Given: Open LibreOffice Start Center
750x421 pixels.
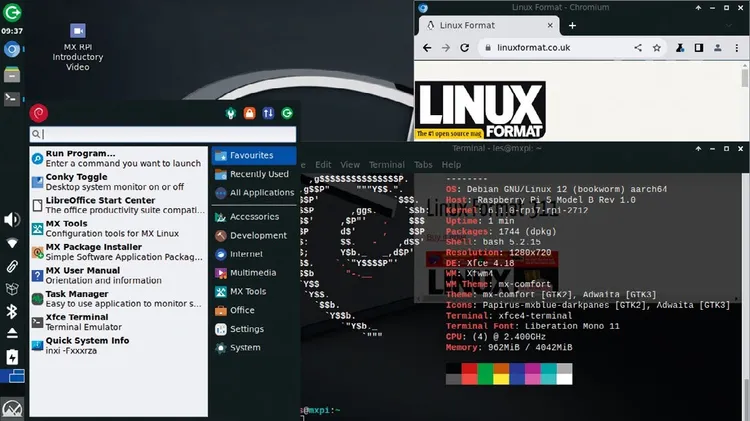Looking at the screenshot, I should [119, 205].
